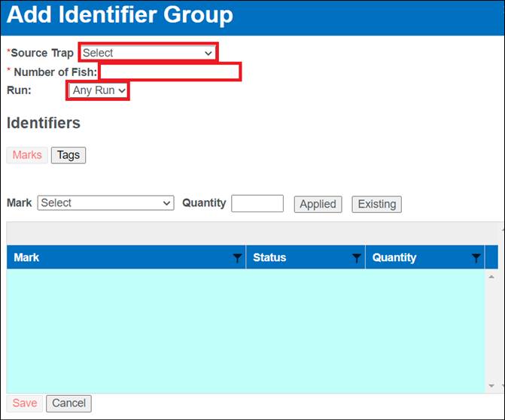
Task: Open the Status column filter icon
Action: click(357, 258)
